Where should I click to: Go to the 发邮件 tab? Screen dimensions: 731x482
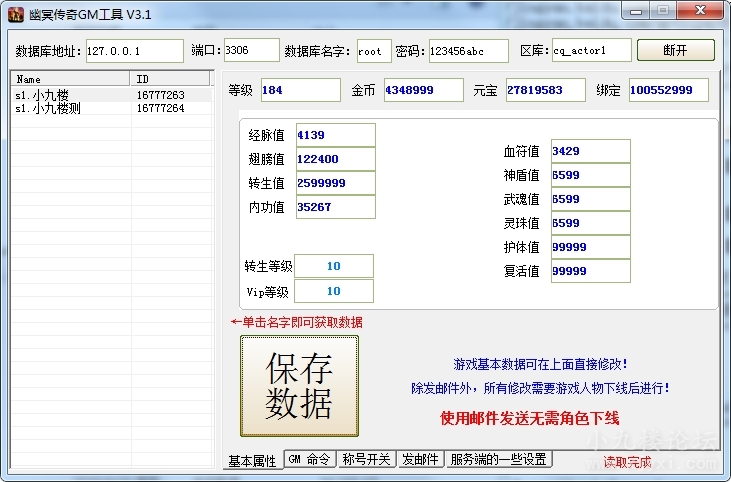coord(420,459)
